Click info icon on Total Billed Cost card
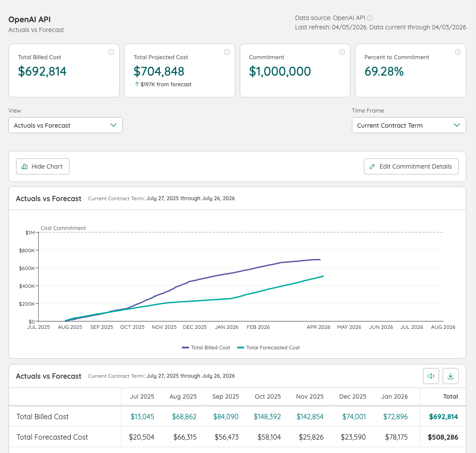The height and width of the screenshot is (453, 476). pos(111,52)
